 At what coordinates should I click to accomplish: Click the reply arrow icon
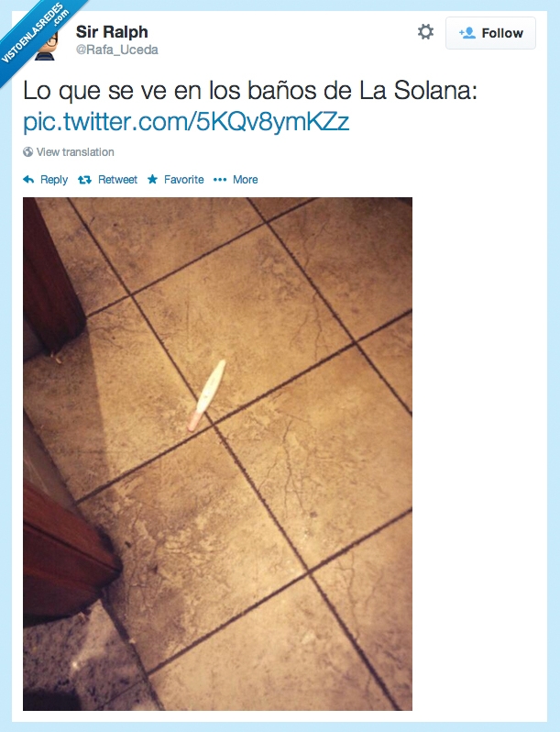point(28,179)
